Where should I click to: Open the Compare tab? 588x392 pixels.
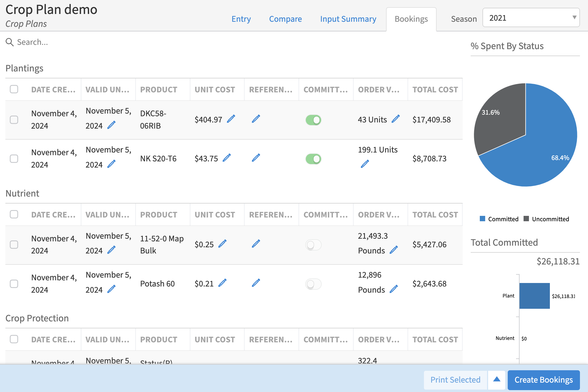285,19
